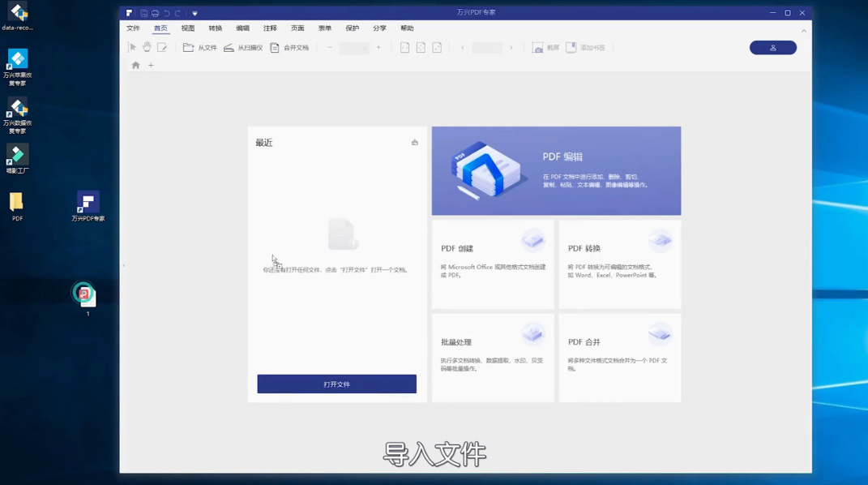Select the PDF folder on desktop
Image resolution: width=868 pixels, height=485 pixels.
click(x=17, y=207)
